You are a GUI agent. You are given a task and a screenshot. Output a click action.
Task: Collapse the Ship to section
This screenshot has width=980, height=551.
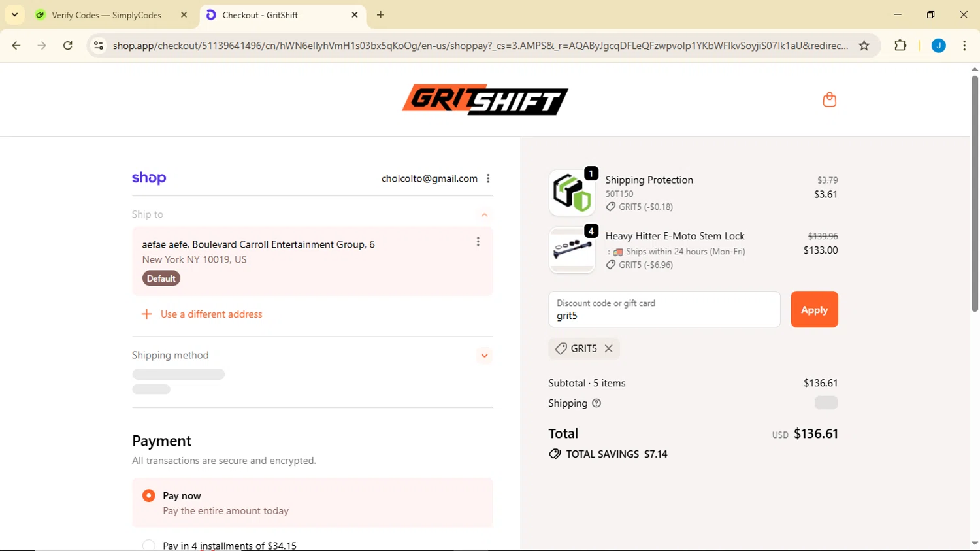(484, 214)
